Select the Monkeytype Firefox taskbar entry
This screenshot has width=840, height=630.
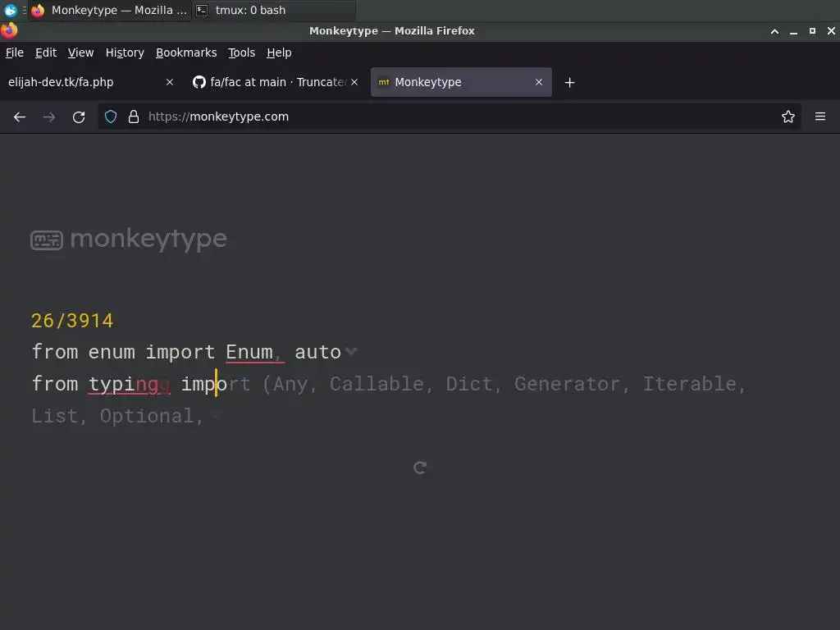pos(109,10)
